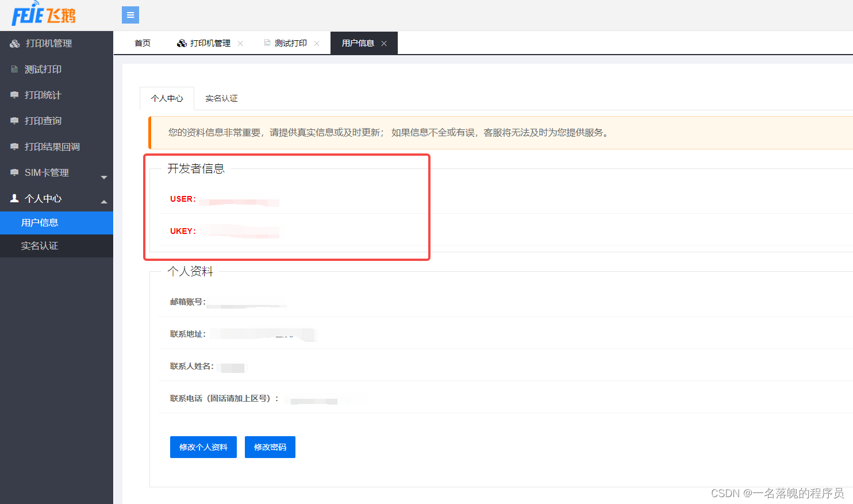Click the 修改个人资料 button
The width and height of the screenshot is (853, 504).
click(203, 447)
